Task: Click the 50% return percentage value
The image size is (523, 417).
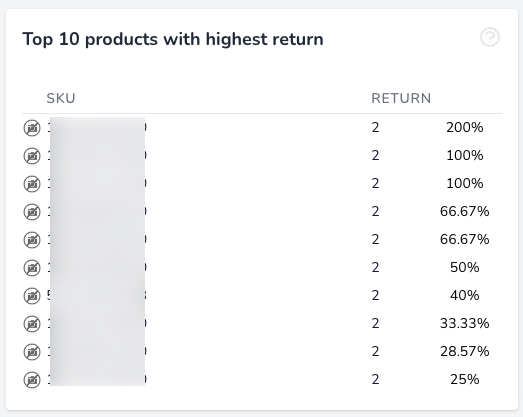Action: pos(465,268)
